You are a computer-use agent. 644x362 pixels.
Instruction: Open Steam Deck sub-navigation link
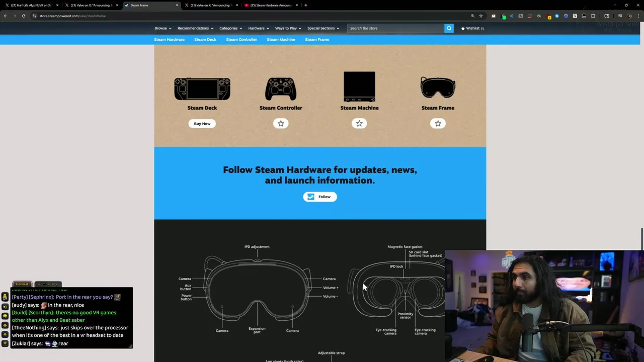(205, 39)
